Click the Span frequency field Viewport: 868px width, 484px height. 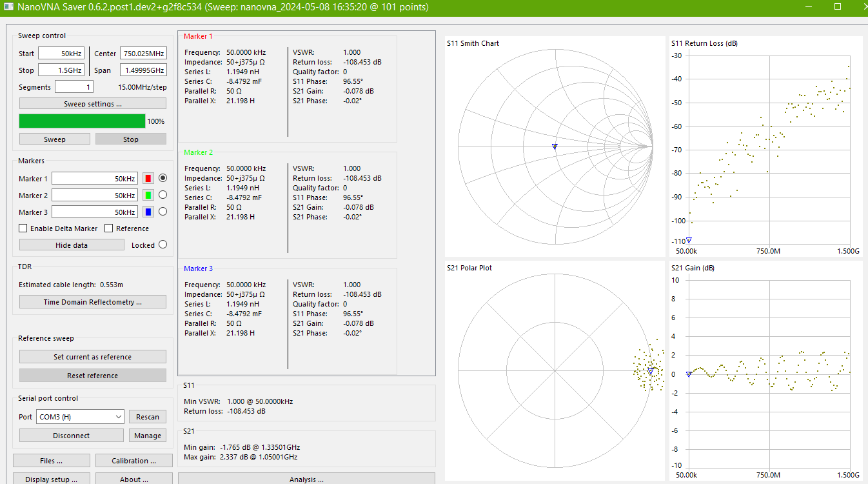coord(143,70)
